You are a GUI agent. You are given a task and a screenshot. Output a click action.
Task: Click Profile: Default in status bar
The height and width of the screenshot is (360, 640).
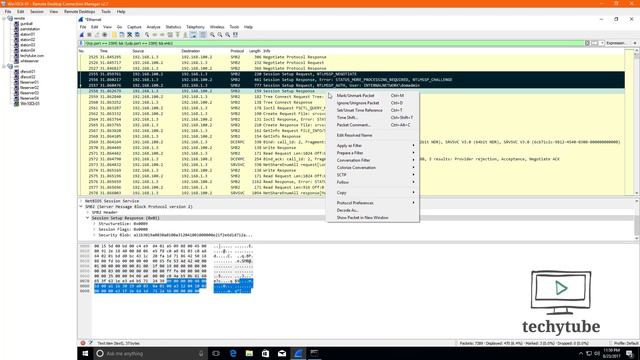click(x=626, y=343)
